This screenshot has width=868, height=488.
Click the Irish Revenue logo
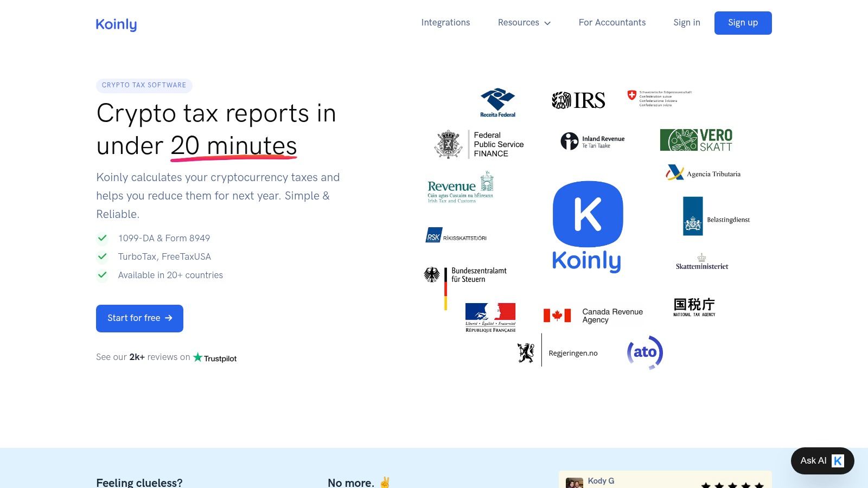tap(461, 188)
